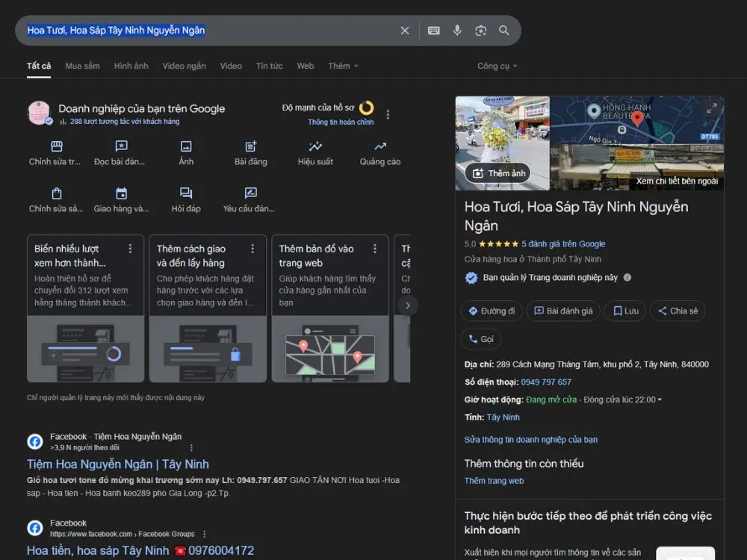Open the Quảng cáo advertising icon
Image resolution: width=747 pixels, height=560 pixels.
[380, 147]
